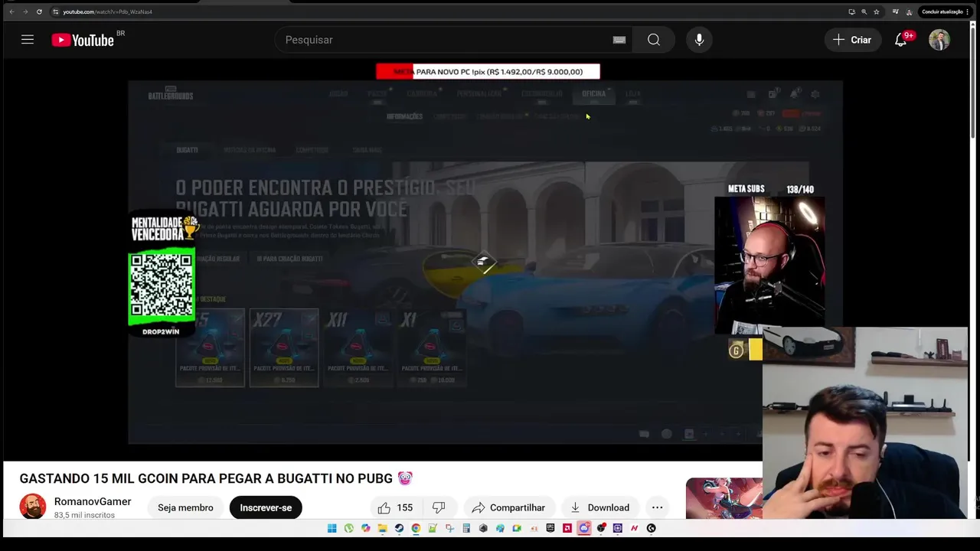Screen dimensions: 980x551
Task: Click the video title GASTANDO 15 MIL GCOIN
Action: point(216,478)
